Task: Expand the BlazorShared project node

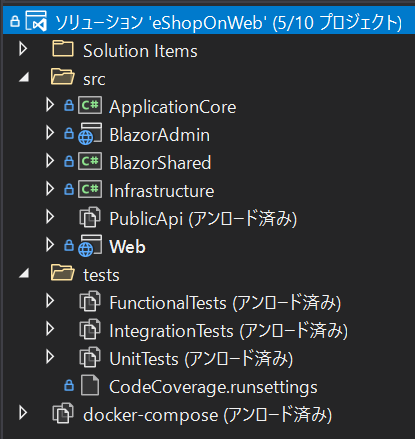Action: 50,161
